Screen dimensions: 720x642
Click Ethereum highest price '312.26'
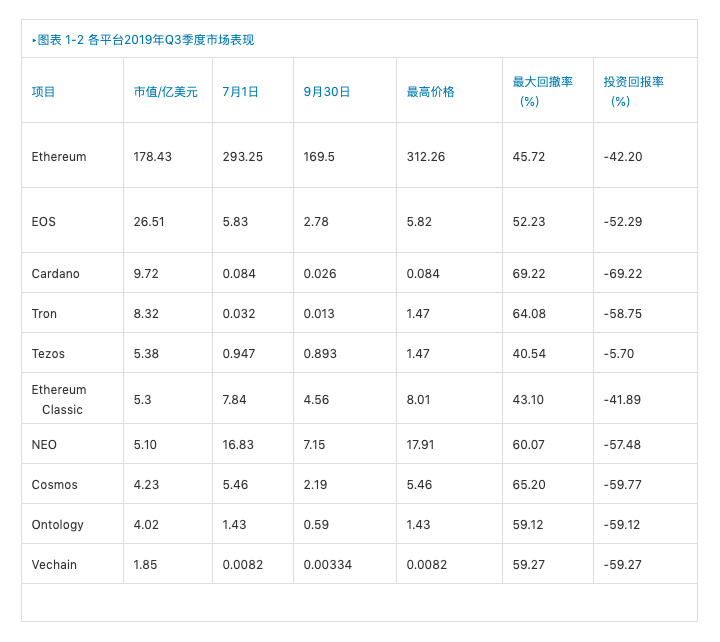pyautogui.click(x=426, y=157)
